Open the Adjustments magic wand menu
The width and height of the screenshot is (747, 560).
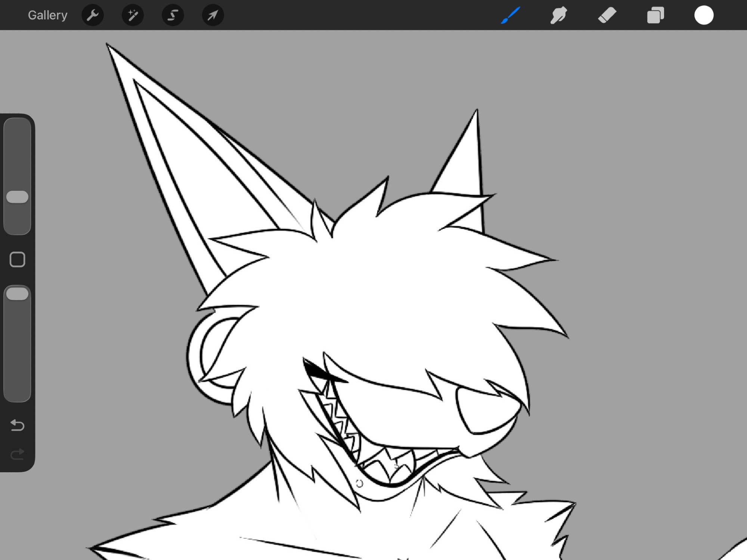[133, 15]
